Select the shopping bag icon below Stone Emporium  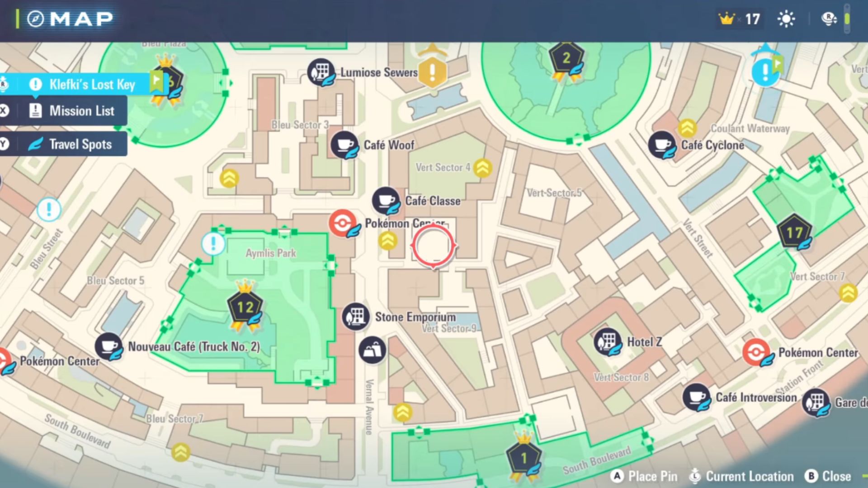(x=372, y=351)
